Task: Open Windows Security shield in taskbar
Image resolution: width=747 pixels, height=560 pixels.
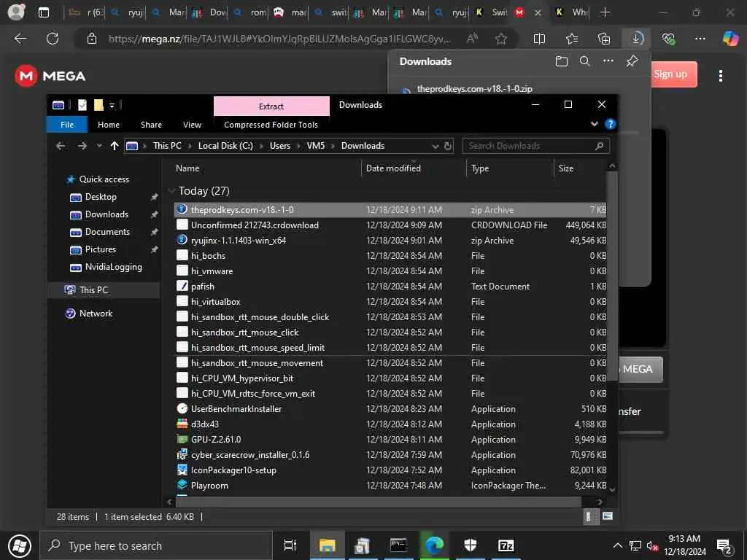Action: coord(471,545)
